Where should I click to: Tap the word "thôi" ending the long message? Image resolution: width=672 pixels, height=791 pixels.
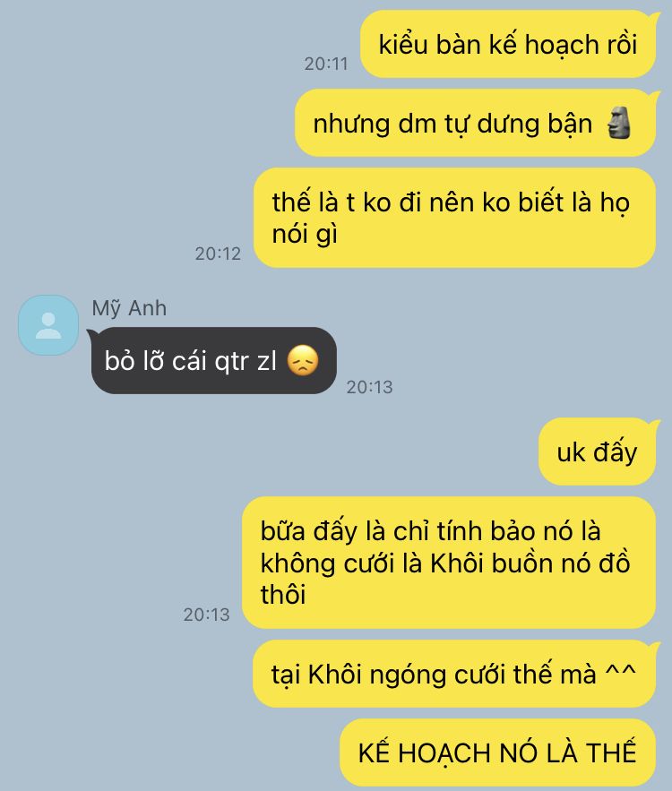tap(283, 594)
